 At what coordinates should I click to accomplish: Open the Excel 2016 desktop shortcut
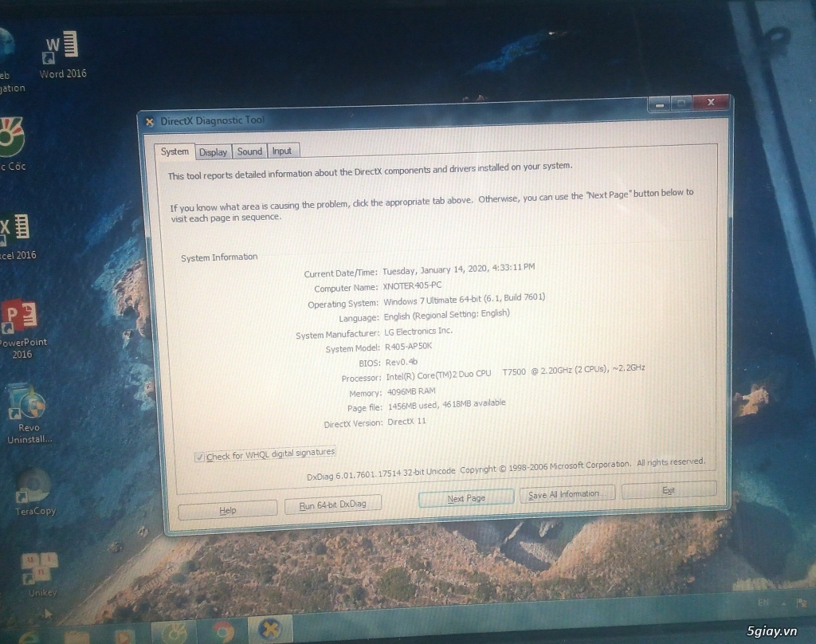pyautogui.click(x=16, y=237)
